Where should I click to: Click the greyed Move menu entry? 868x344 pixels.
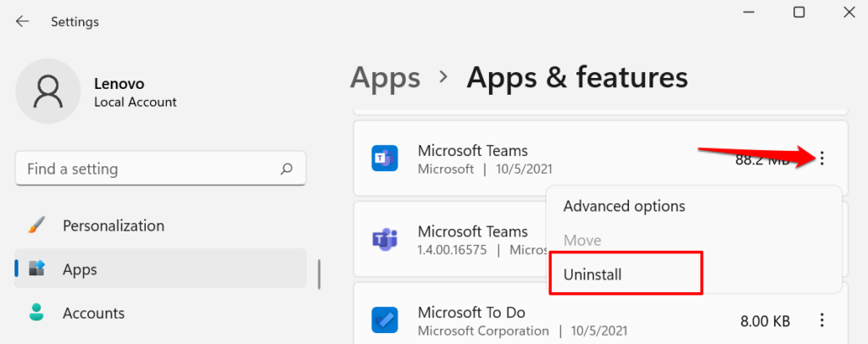[582, 241]
